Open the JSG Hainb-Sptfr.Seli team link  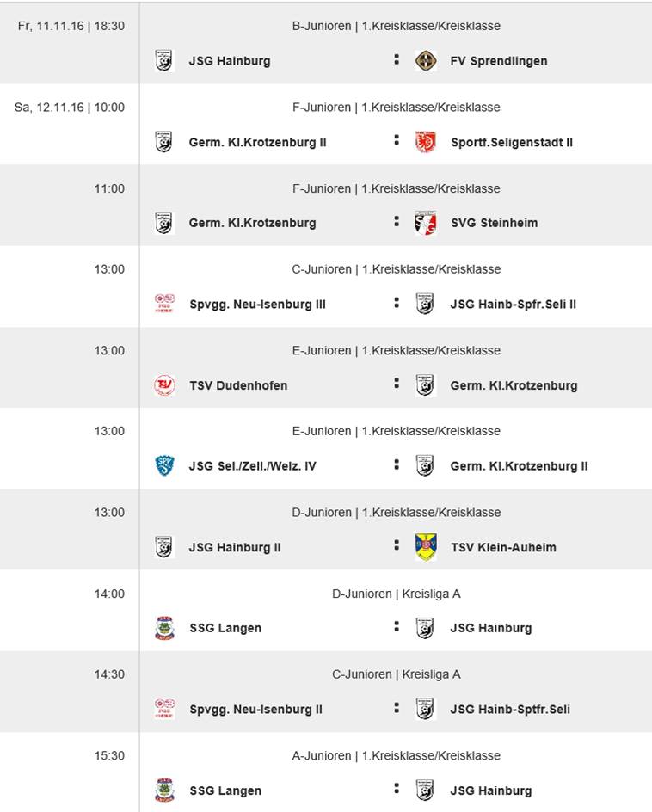(x=510, y=710)
